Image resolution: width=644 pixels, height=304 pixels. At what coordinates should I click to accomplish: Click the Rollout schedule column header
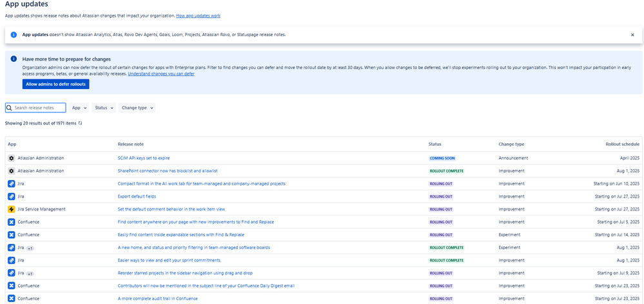coord(623,144)
